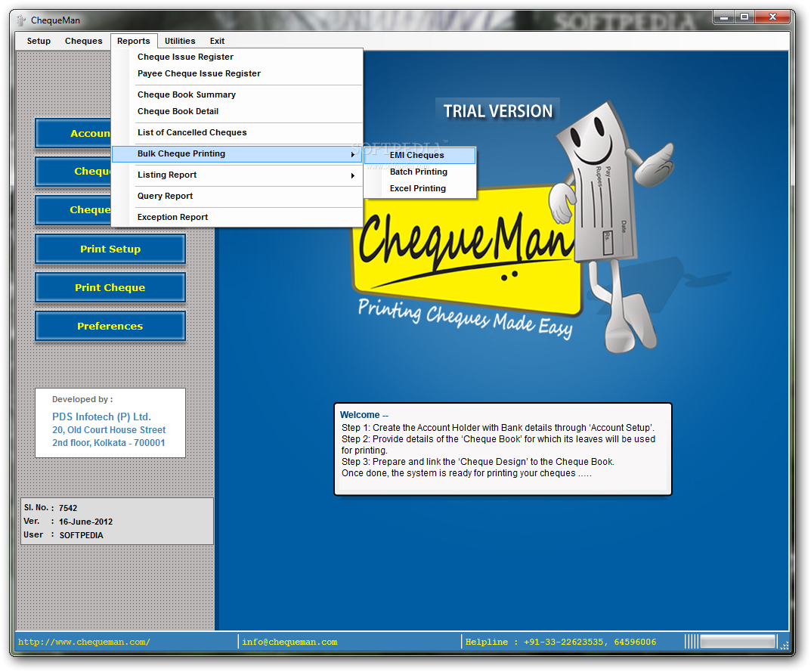Open the Setup menu
The image size is (811, 672).
tap(39, 41)
